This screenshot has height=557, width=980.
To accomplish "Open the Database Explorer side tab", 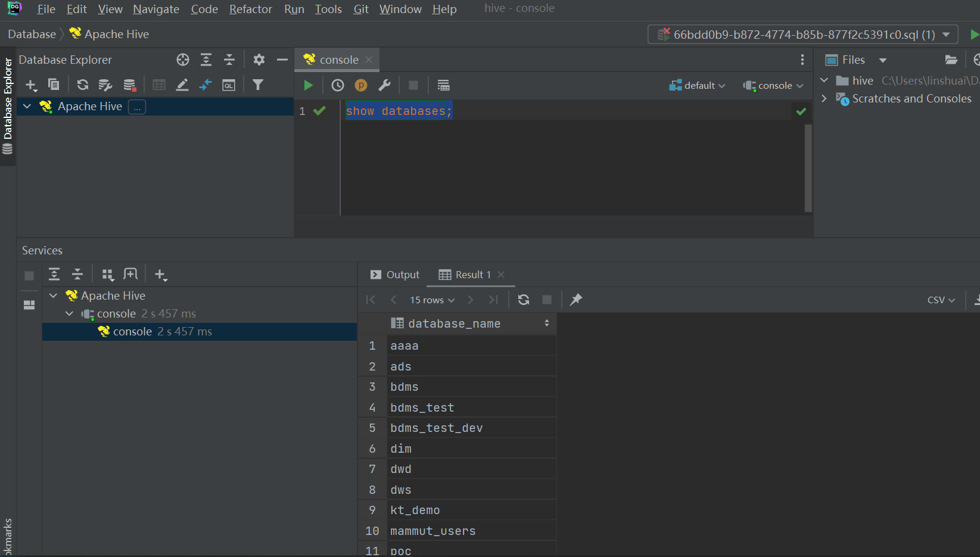I will (8, 106).
